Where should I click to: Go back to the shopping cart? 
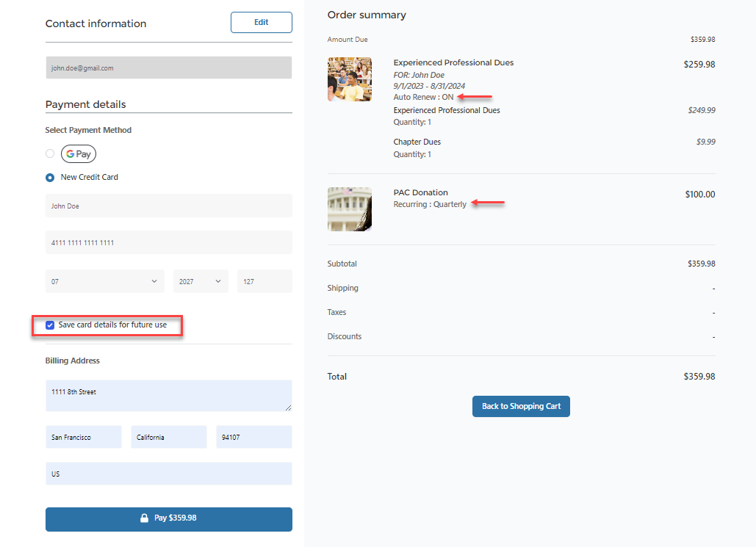(x=521, y=407)
